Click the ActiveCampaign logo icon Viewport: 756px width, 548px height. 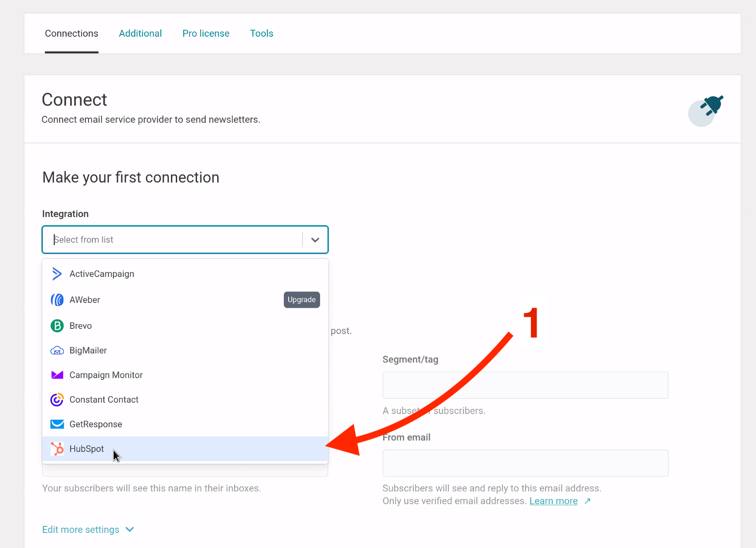click(57, 274)
